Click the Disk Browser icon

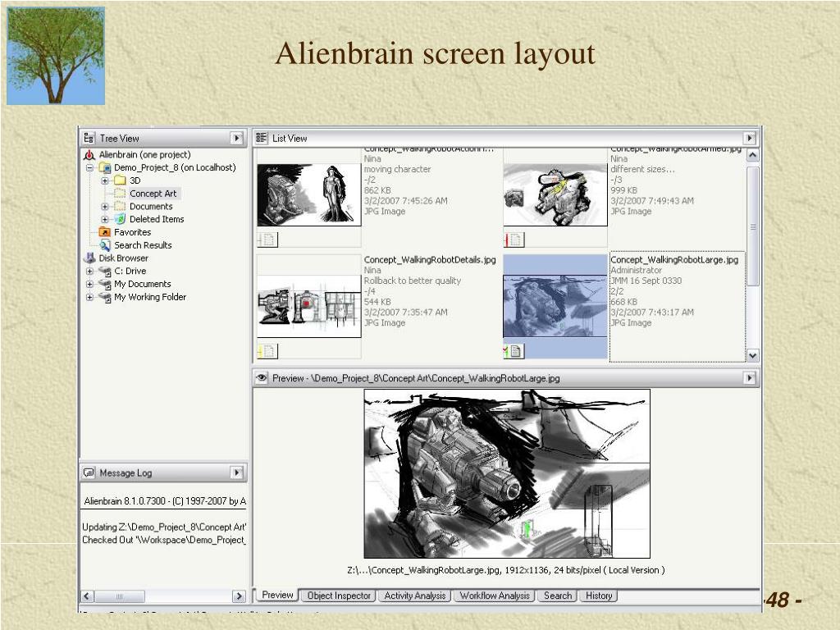point(89,258)
